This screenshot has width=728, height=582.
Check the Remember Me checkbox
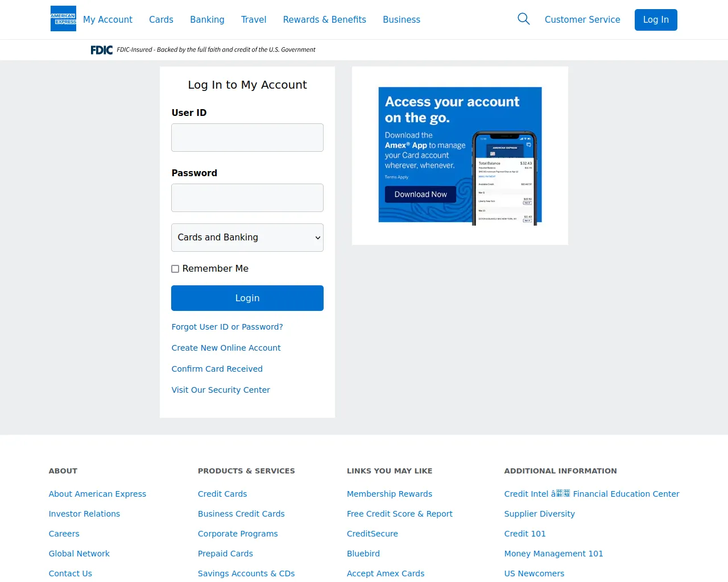[175, 269]
